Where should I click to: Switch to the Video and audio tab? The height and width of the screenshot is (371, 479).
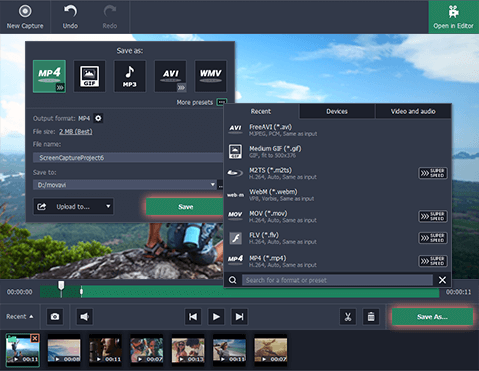(413, 111)
